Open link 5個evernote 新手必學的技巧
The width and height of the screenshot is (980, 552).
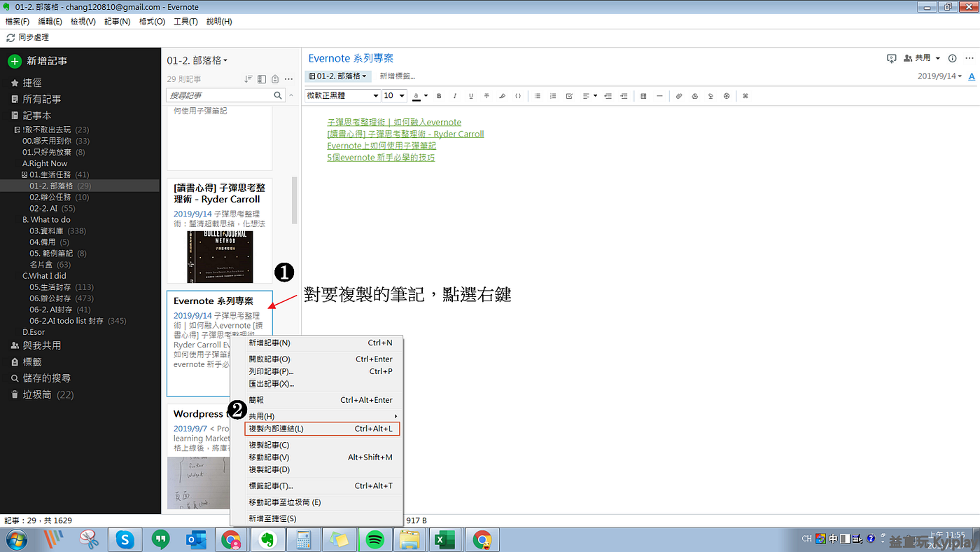point(381,158)
